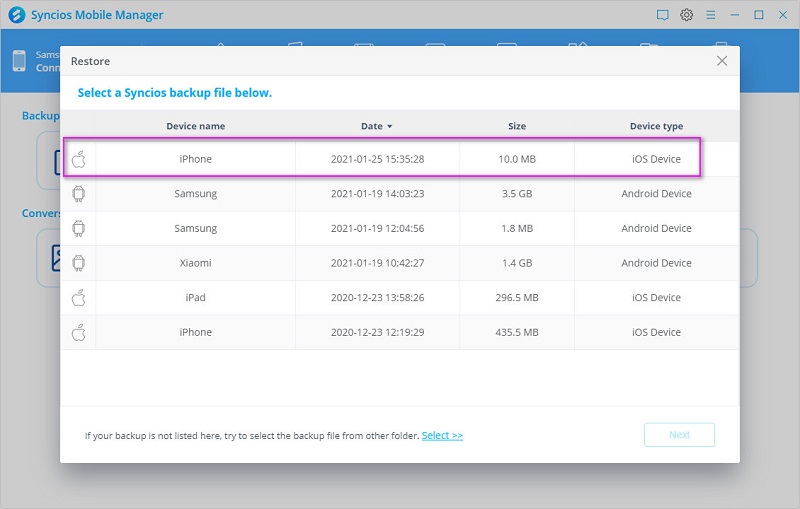Click the Device name column header
Screen dimensions: 800x509
click(x=195, y=126)
